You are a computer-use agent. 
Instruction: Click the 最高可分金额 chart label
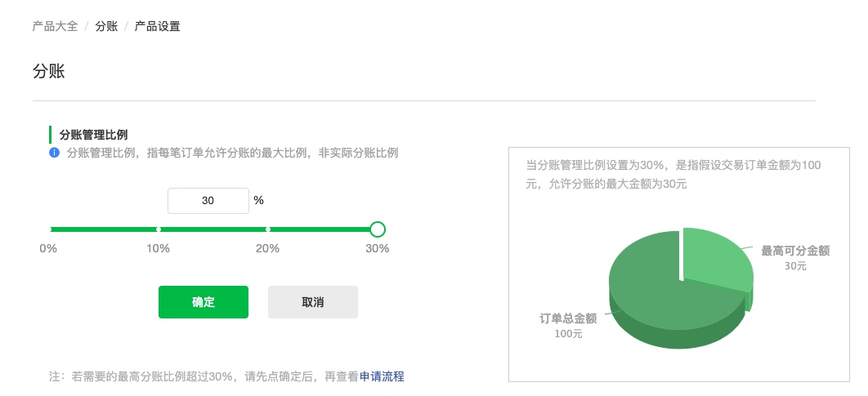click(795, 251)
